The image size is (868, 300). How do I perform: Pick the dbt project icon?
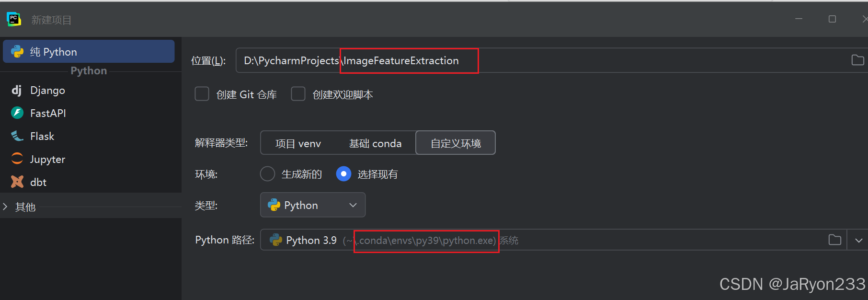[17, 182]
